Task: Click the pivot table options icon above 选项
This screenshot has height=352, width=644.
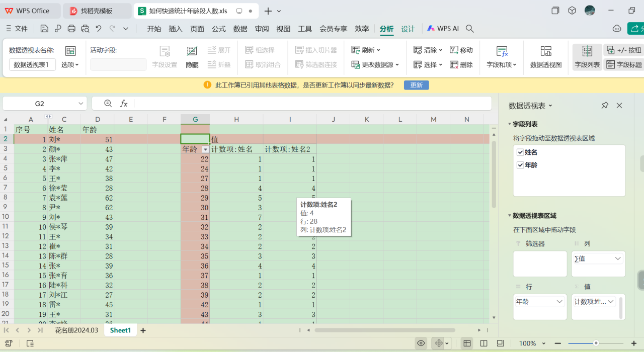Action: pyautogui.click(x=70, y=51)
